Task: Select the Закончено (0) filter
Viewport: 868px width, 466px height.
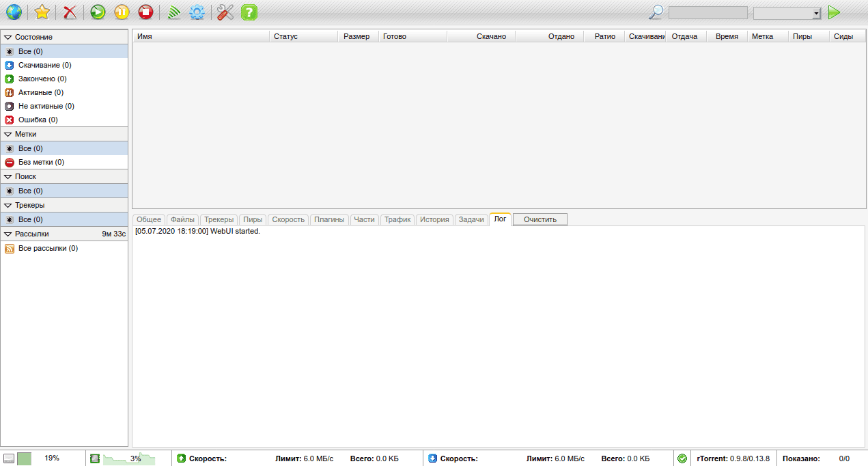Action: pyautogui.click(x=64, y=79)
